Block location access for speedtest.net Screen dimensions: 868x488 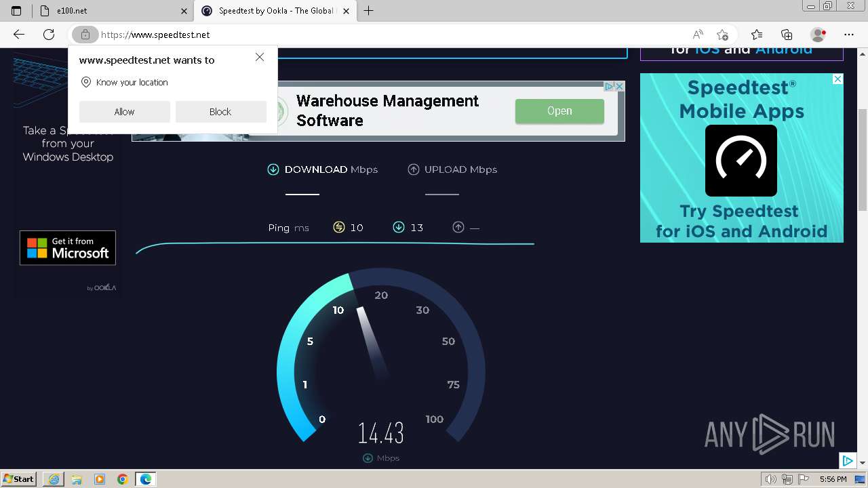coord(220,112)
